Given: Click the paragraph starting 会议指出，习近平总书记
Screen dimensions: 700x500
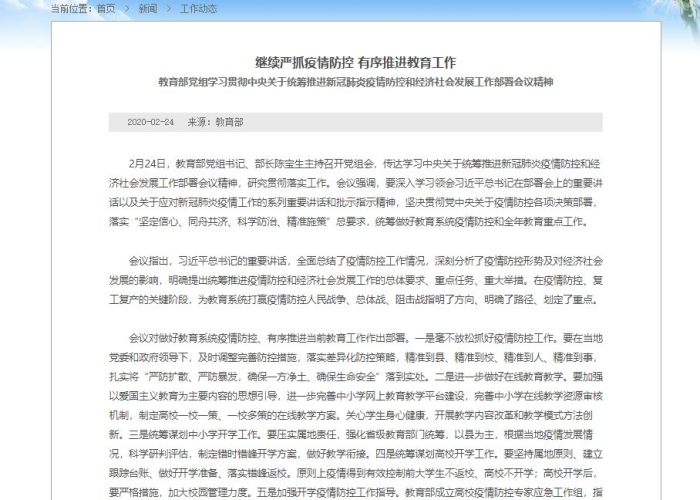Looking at the screenshot, I should (x=356, y=280).
